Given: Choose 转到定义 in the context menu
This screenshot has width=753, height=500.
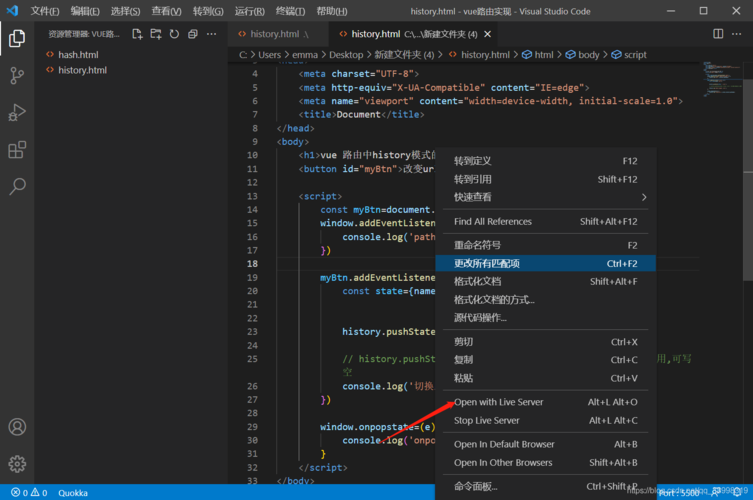Looking at the screenshot, I should tap(546, 161).
